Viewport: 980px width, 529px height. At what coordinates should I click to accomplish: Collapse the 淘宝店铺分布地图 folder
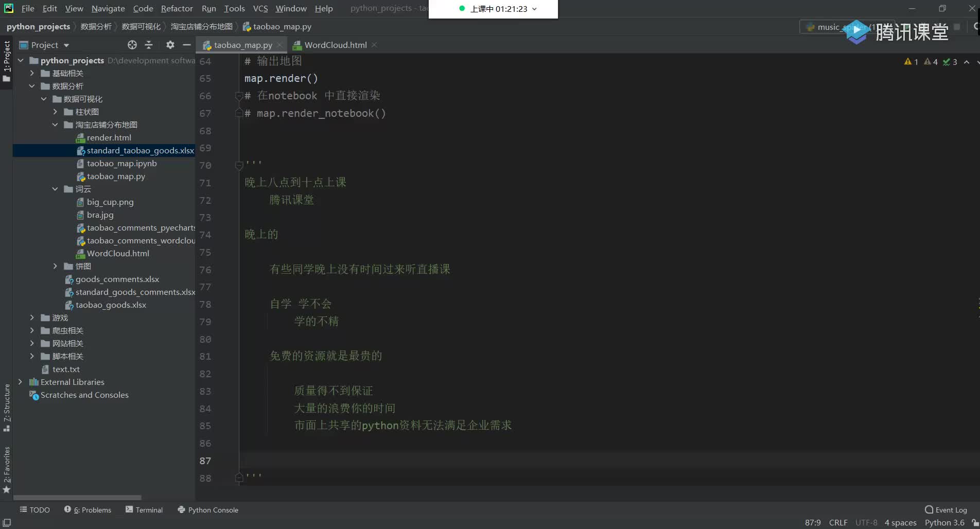tap(55, 125)
